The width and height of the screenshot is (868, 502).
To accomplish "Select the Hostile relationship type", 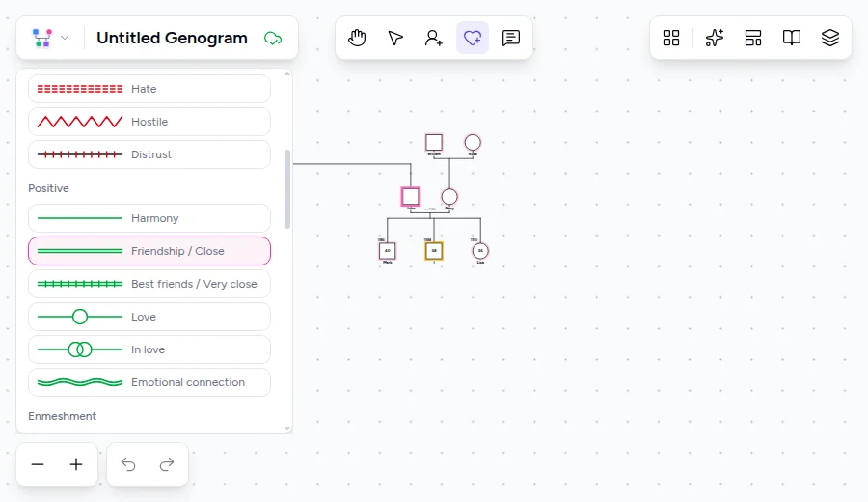I will coord(149,122).
